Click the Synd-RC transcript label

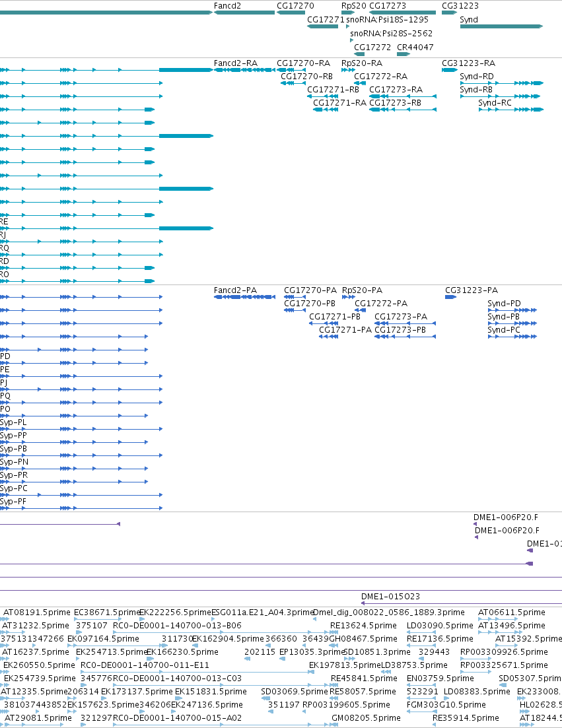[x=495, y=102]
